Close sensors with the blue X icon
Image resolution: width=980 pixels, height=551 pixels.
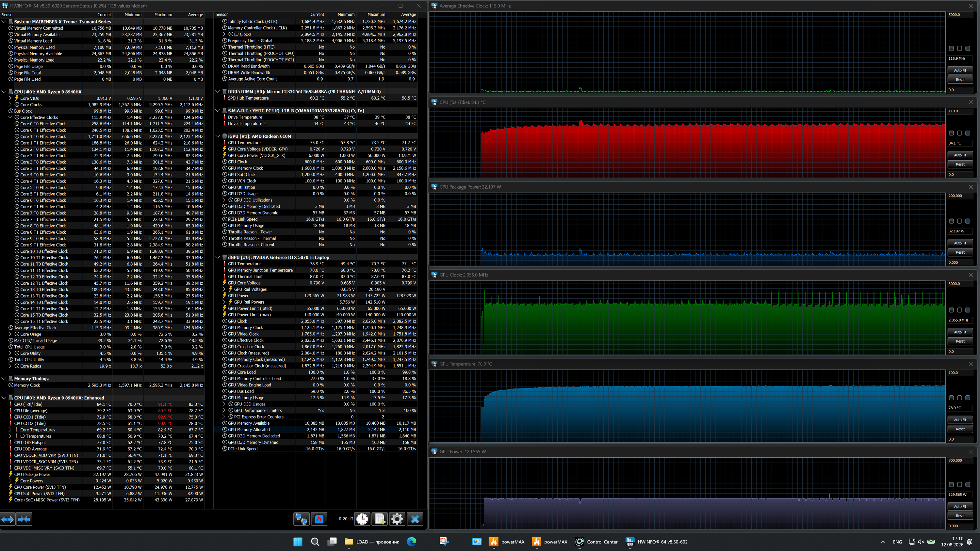pos(415,519)
